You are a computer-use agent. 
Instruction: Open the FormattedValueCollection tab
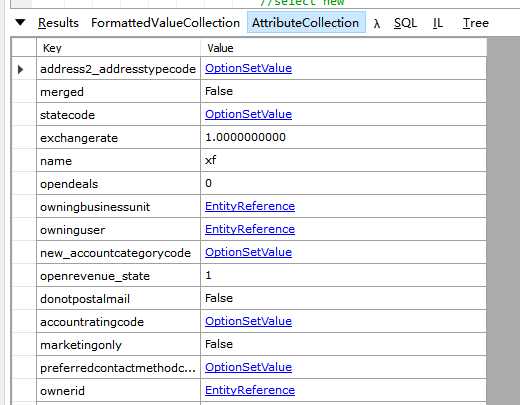point(165,23)
